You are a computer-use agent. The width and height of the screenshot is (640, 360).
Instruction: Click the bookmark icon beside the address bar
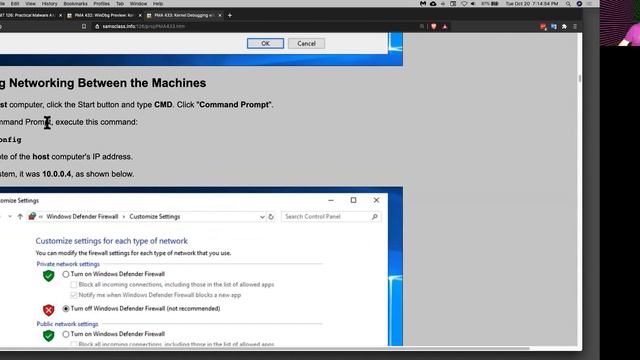click(84, 26)
